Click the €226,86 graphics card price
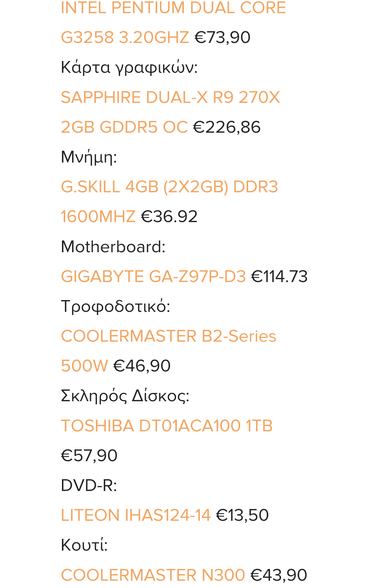This screenshot has width=370, height=588. (x=227, y=127)
